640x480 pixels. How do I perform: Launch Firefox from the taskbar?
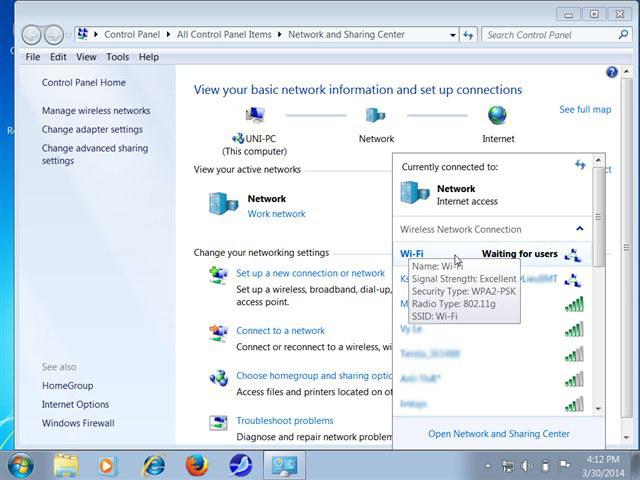tap(197, 465)
